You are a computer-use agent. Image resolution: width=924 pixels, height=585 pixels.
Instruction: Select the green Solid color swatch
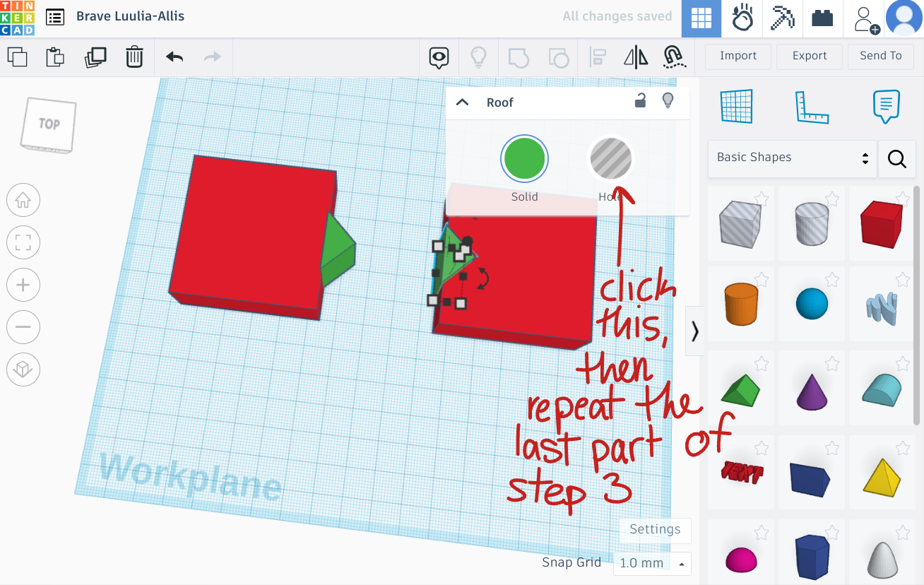pyautogui.click(x=524, y=158)
